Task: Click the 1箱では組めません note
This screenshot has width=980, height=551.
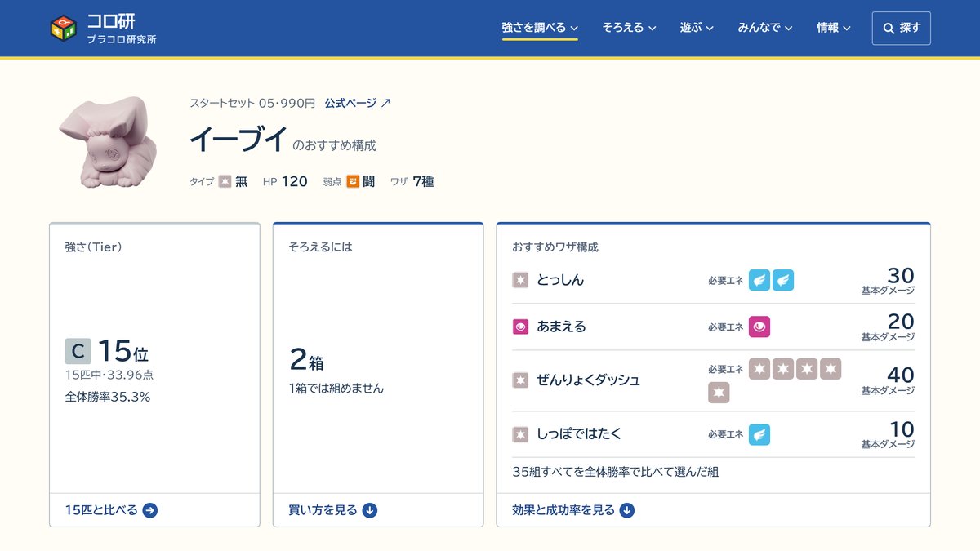Action: [x=336, y=389]
